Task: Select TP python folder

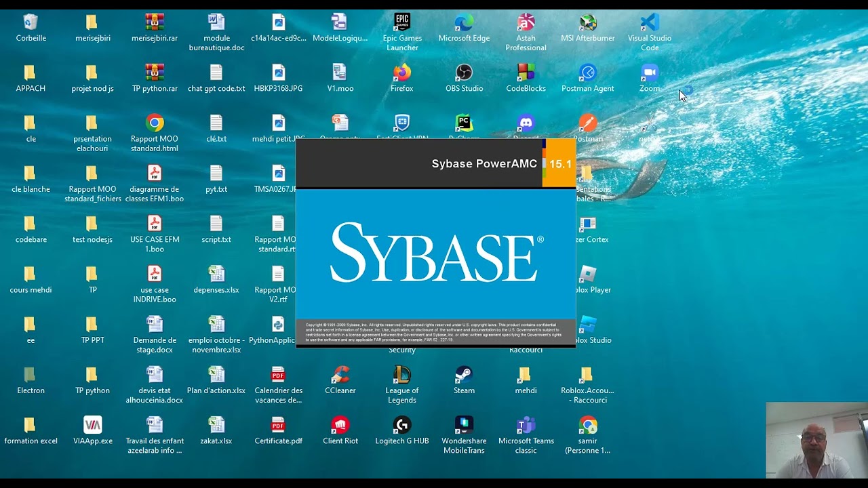Action: 93,380
